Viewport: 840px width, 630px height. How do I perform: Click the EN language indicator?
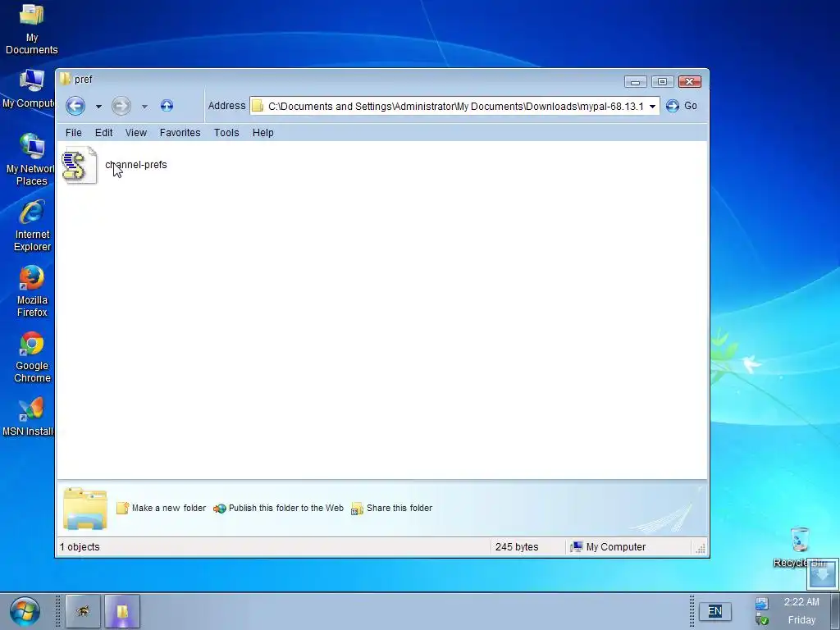coord(714,611)
